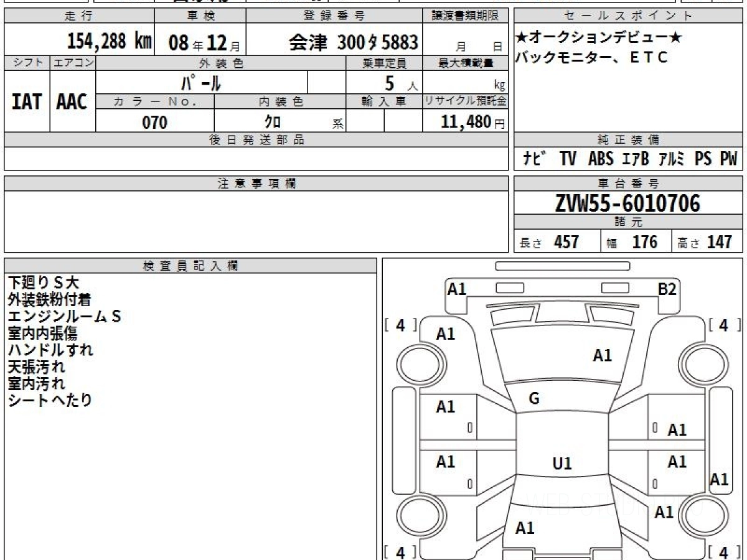The width and height of the screenshot is (747, 560).
Task: Click the TV equipment entry
Action: [567, 159]
